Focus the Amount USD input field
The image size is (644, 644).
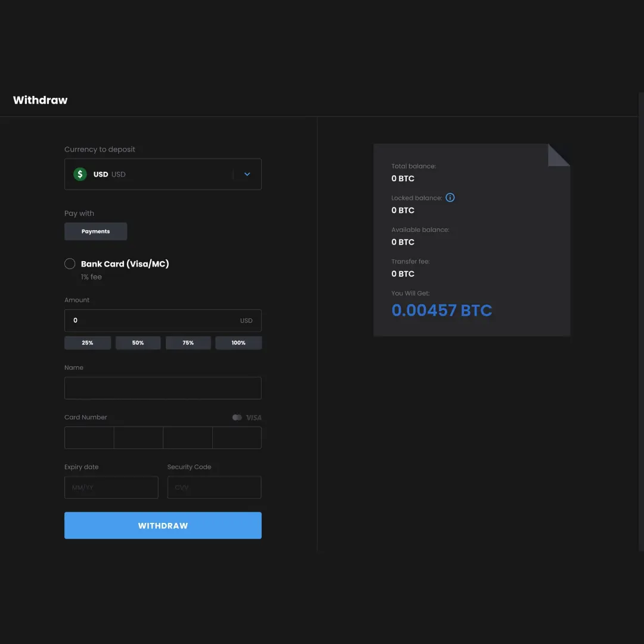(x=155, y=320)
